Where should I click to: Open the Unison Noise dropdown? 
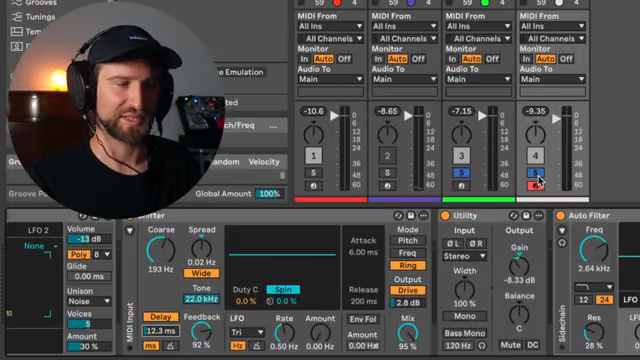point(89,302)
